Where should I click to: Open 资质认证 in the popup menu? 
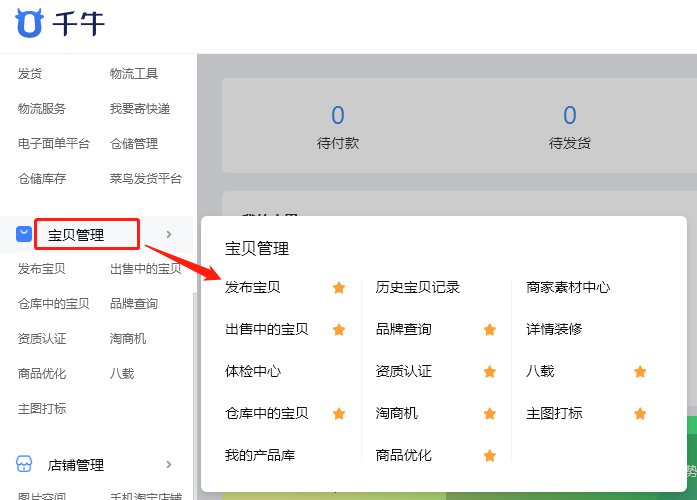tap(403, 371)
